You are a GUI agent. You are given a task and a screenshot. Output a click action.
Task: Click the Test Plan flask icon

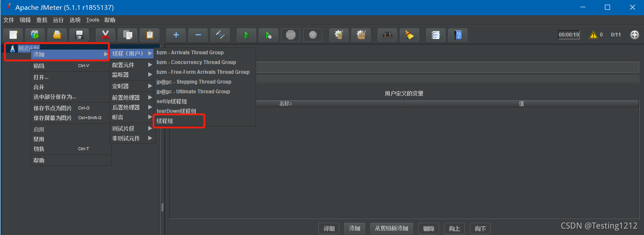point(12,49)
